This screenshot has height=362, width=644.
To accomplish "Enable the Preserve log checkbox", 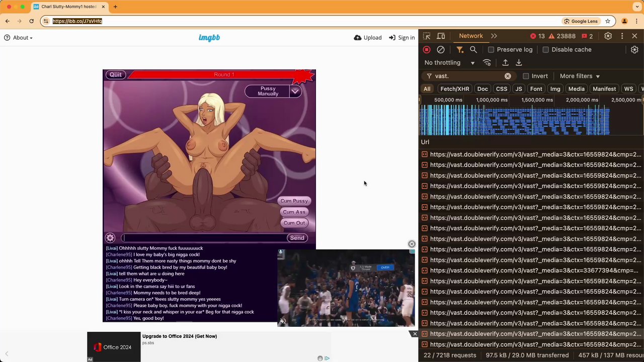I will [x=491, y=50].
